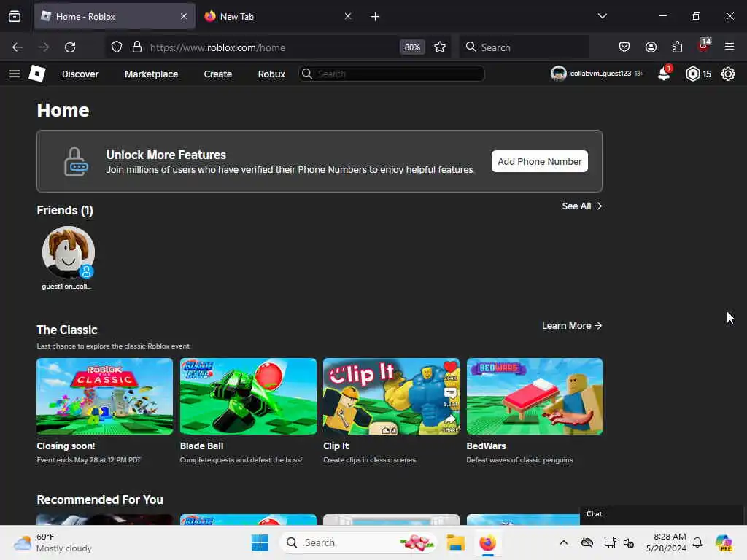Switch to the New Tab tab
This screenshot has height=560, width=747.
coord(279,17)
